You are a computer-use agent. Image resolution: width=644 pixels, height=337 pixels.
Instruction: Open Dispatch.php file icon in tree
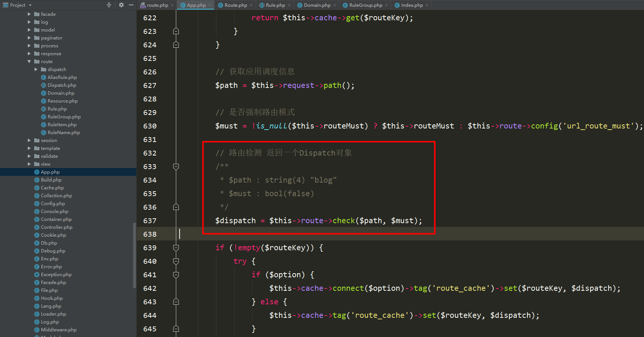(44, 85)
